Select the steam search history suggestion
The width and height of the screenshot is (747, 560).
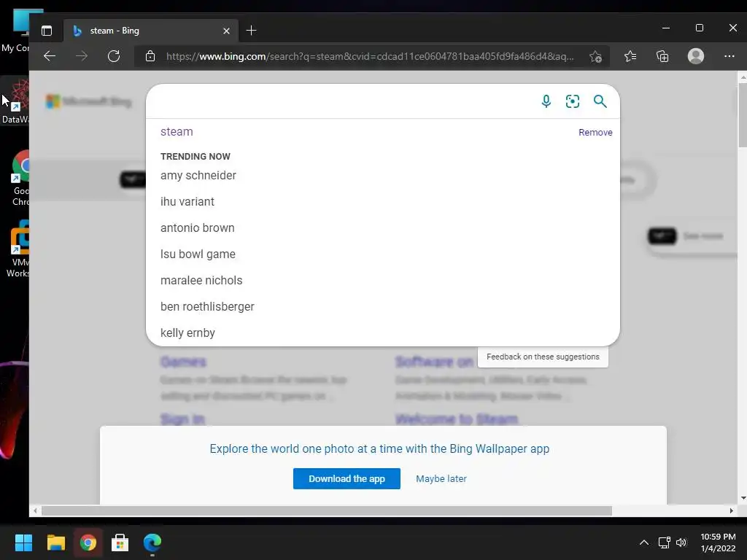click(x=177, y=132)
